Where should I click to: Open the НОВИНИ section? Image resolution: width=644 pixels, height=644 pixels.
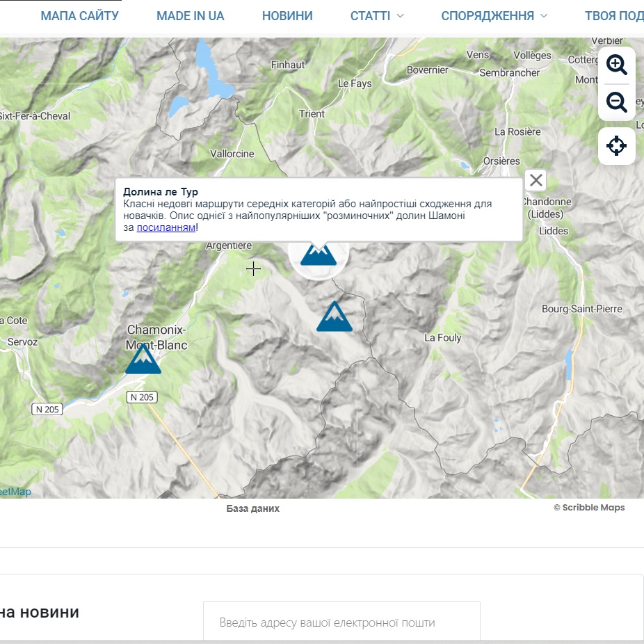(x=287, y=16)
